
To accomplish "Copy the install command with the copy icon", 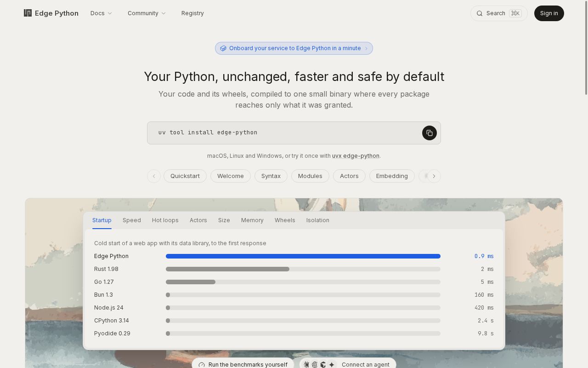I will (x=430, y=133).
